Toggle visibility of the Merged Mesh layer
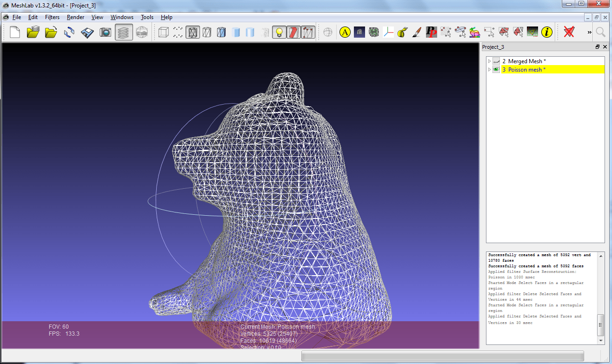The width and height of the screenshot is (612, 364). [x=496, y=61]
